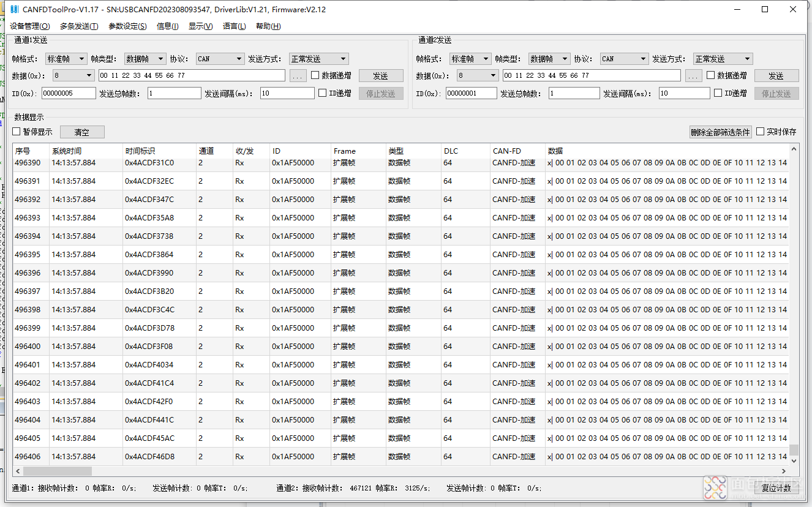Open the 显示(V) menu
The image size is (812, 507).
point(201,26)
